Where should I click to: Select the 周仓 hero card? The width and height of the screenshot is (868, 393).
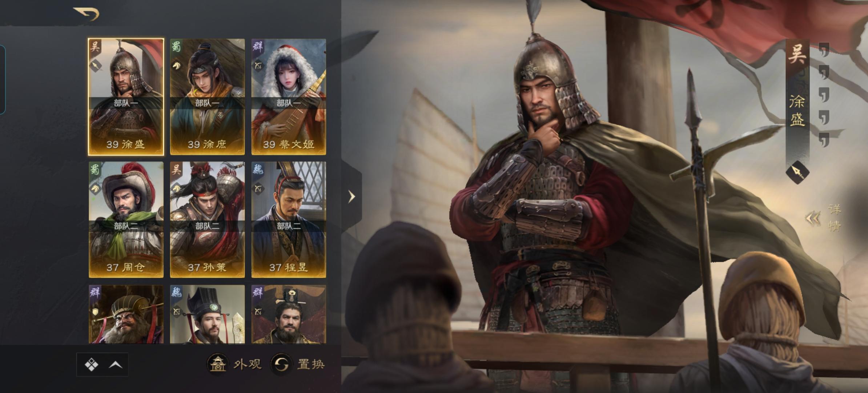tap(126, 220)
